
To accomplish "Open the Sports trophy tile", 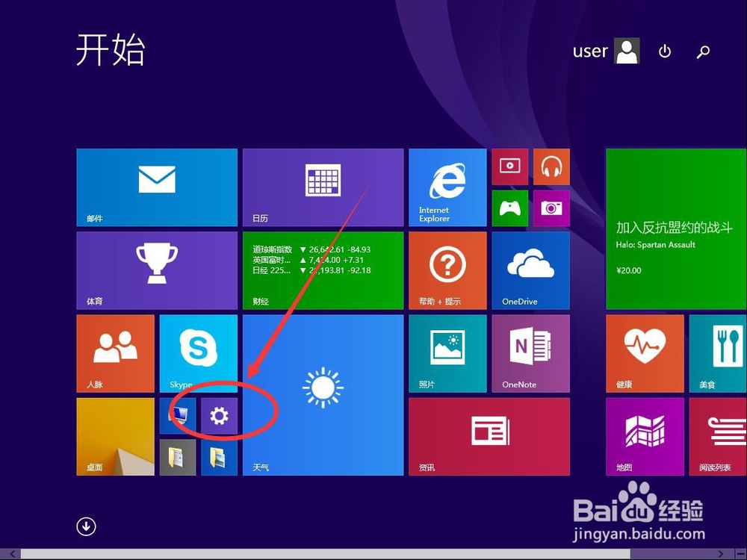I will [157, 270].
